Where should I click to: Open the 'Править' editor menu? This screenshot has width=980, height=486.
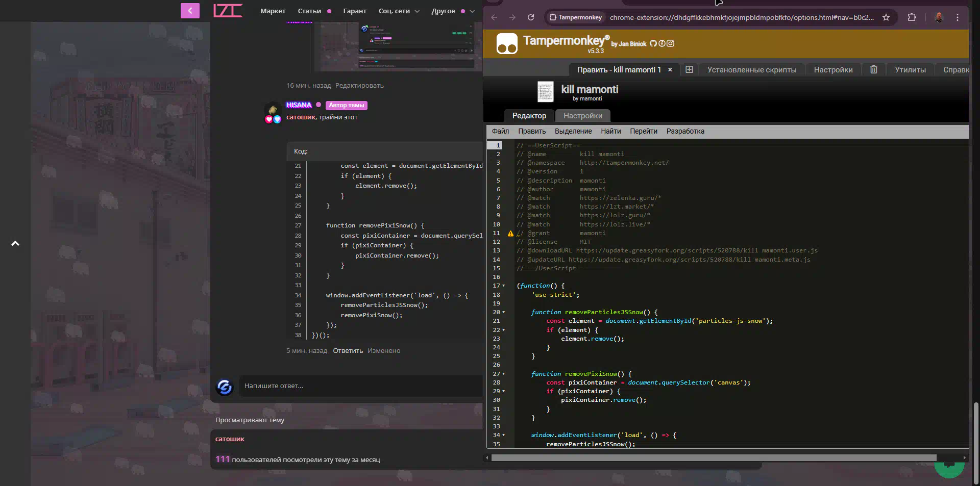pos(532,131)
